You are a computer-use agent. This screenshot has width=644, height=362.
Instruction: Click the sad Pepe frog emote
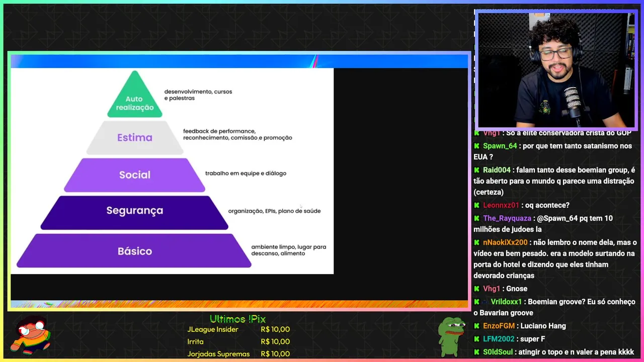point(451,336)
